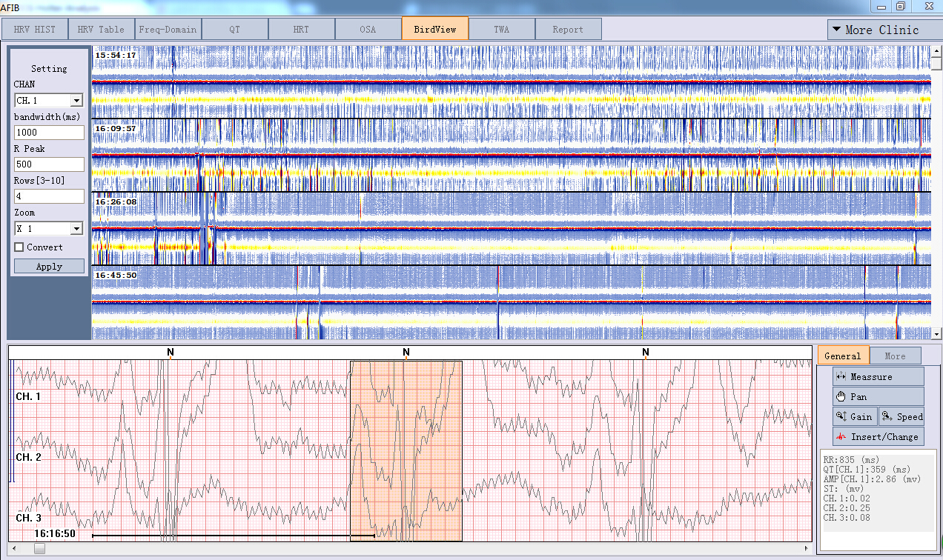Click the CH. 3 label
The height and width of the screenshot is (560, 943).
tap(28, 518)
